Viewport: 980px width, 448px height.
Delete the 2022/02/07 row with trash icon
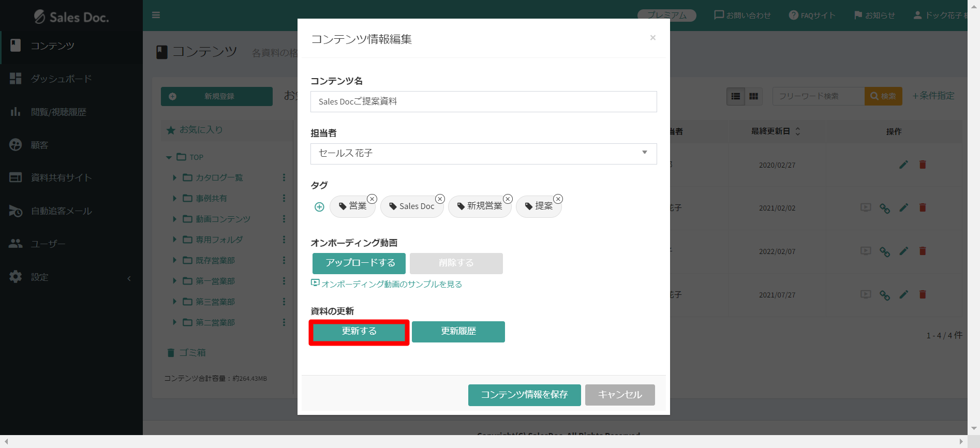[922, 251]
